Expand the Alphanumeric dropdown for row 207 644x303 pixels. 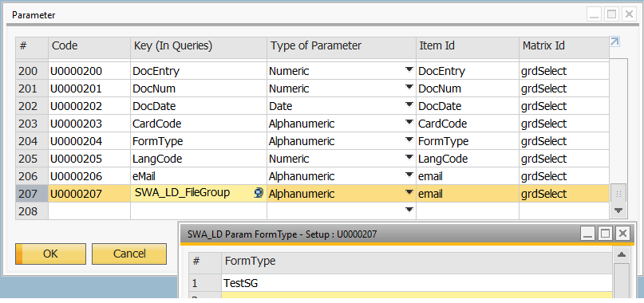pyautogui.click(x=409, y=192)
